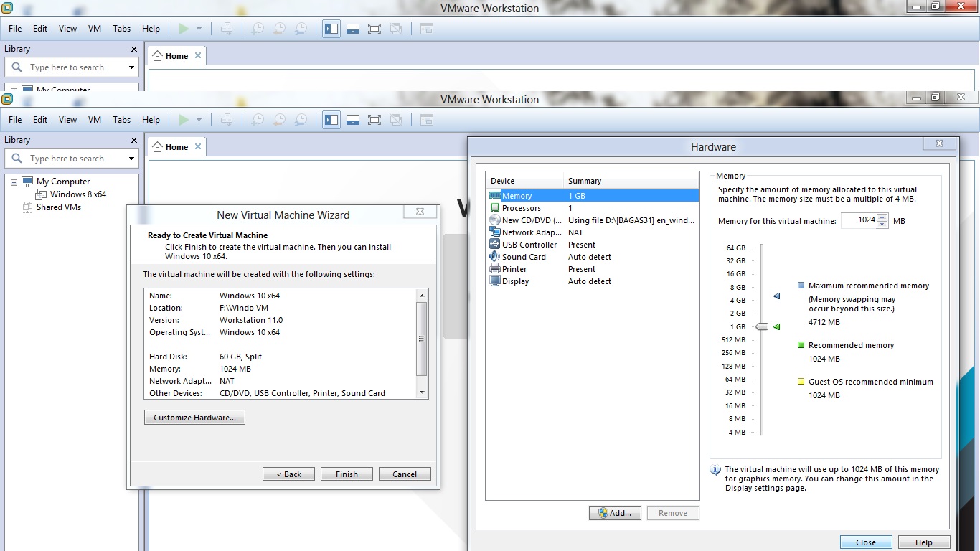Click Help button in Hardware dialog

click(924, 542)
